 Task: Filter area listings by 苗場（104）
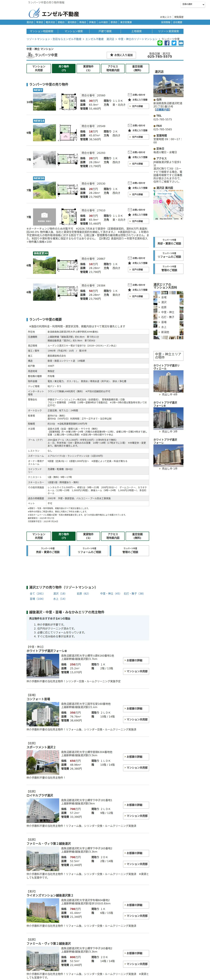coord(37,599)
